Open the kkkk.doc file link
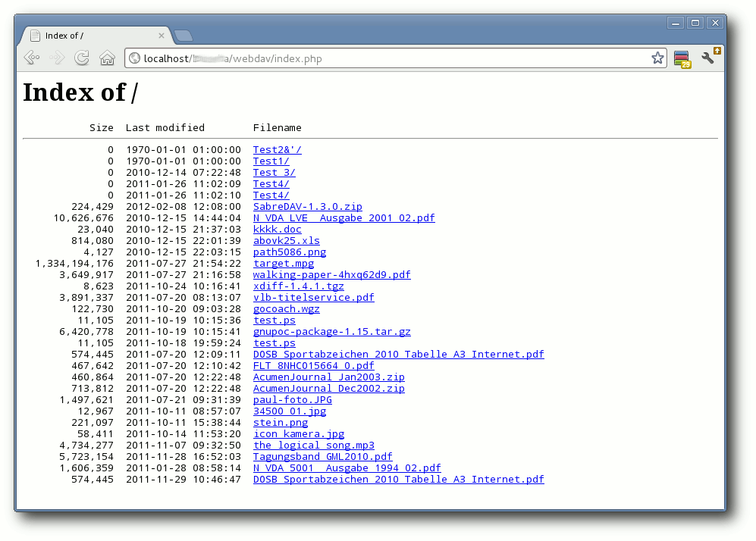756x541 pixels. click(278, 230)
